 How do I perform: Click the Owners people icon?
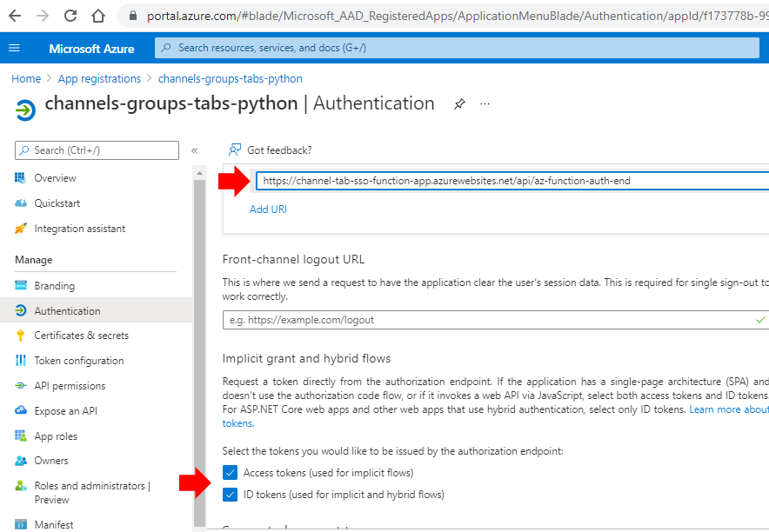coord(21,461)
